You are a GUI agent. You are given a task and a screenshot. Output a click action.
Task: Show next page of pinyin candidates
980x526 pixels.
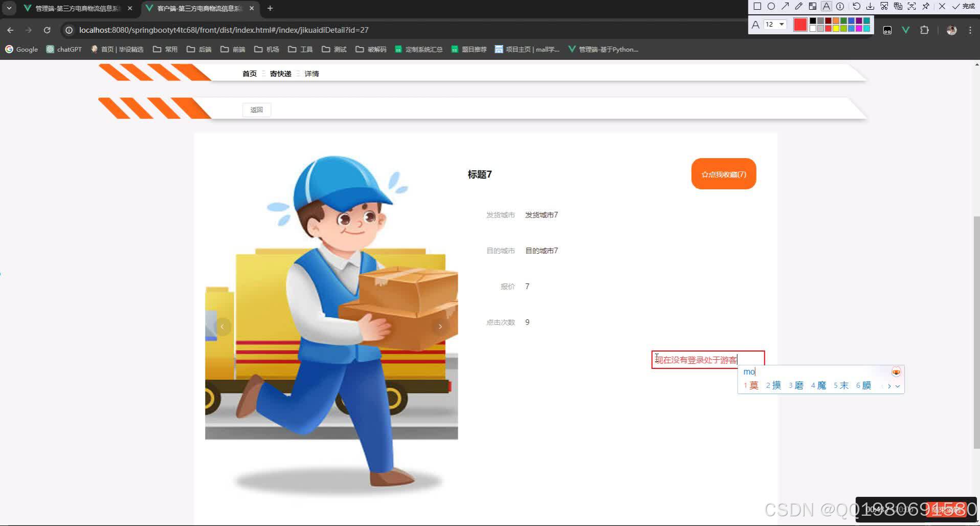coord(889,386)
